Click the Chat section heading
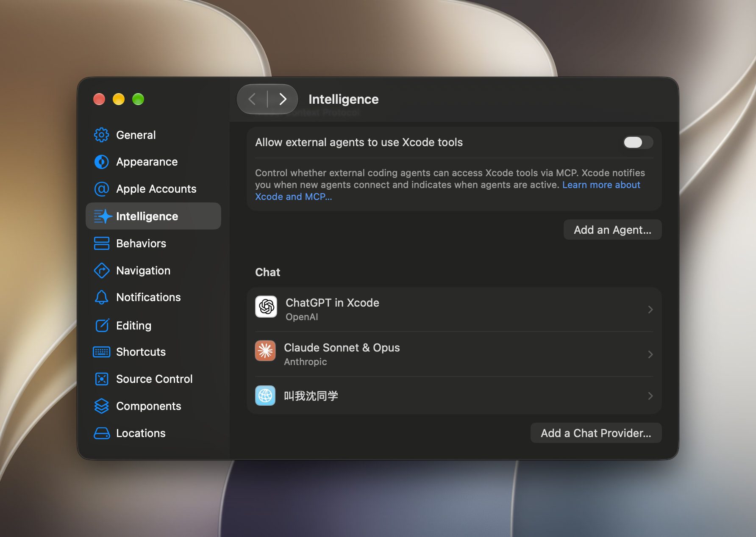 267,272
